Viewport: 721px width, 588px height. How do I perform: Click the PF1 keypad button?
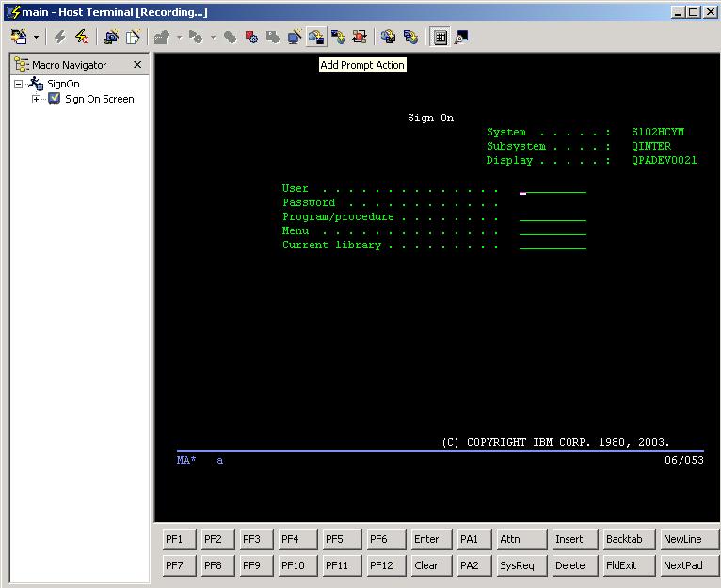click(180, 539)
